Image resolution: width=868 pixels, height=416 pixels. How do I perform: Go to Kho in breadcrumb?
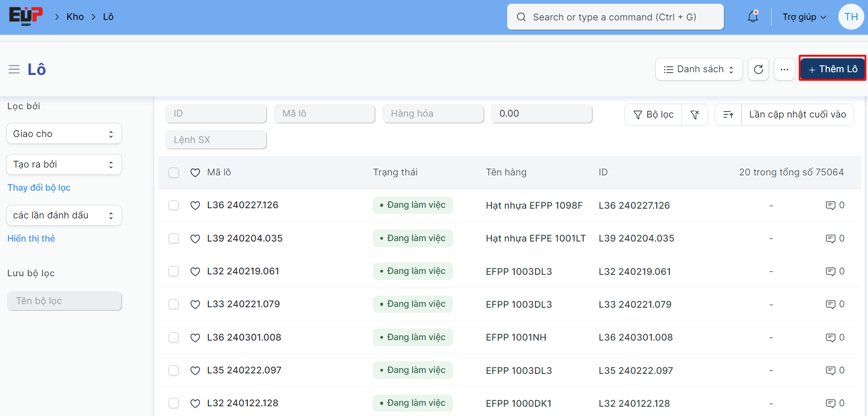(x=75, y=17)
